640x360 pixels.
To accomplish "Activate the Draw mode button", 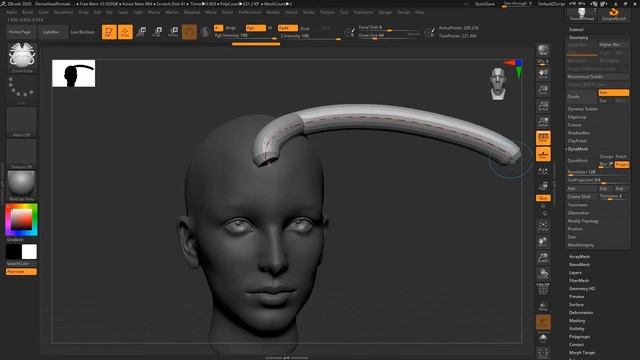I will (125, 32).
